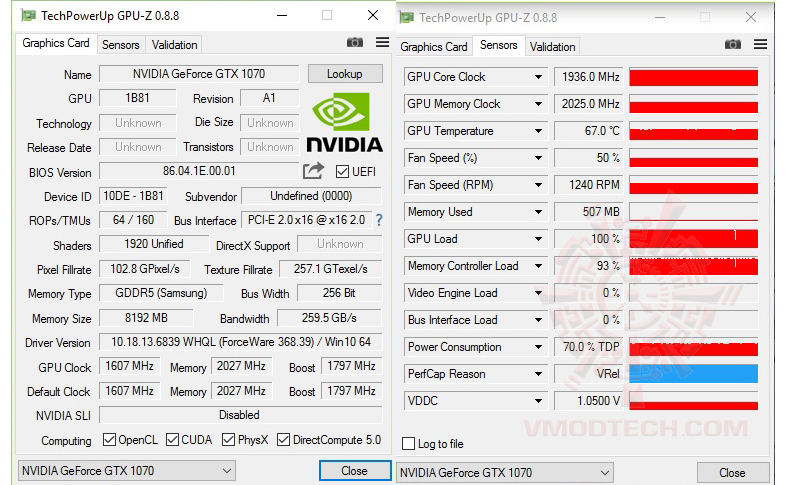Click the Lookup button

coord(345,74)
